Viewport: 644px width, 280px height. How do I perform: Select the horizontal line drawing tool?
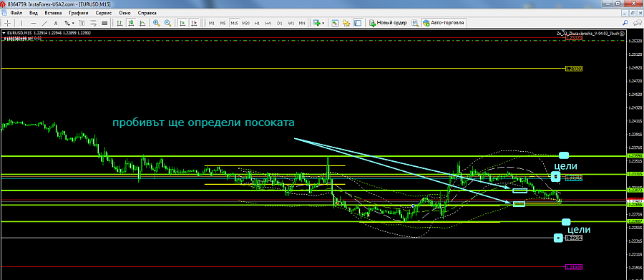[33, 23]
